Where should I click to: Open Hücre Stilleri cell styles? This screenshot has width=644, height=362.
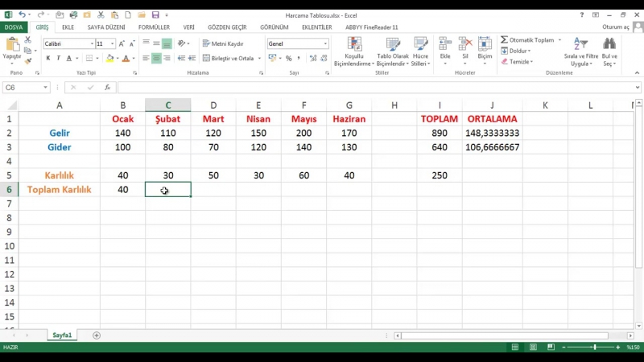click(x=420, y=51)
